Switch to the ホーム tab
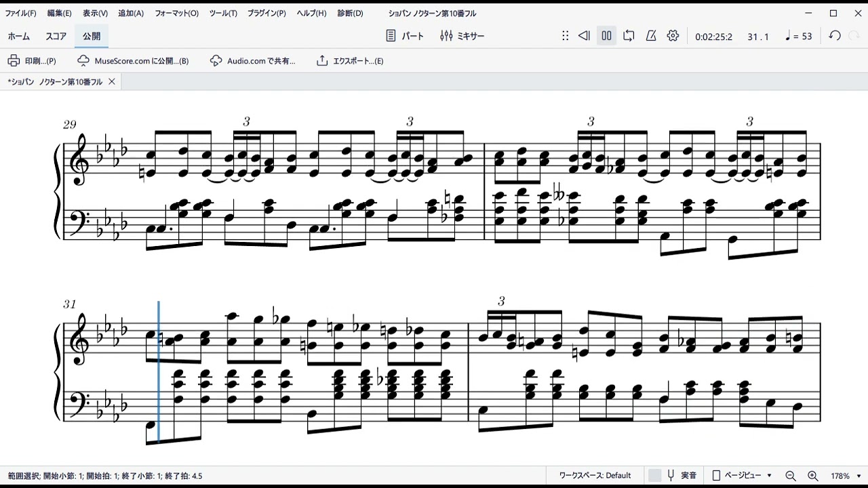The image size is (868, 488). tap(18, 36)
